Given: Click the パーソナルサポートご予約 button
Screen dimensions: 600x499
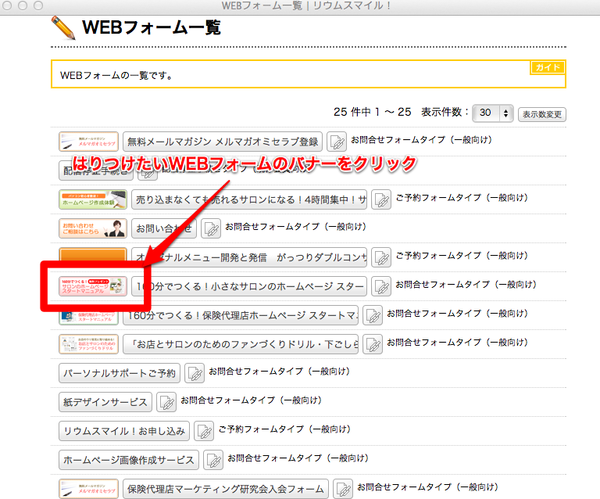Looking at the screenshot, I should 119,373.
